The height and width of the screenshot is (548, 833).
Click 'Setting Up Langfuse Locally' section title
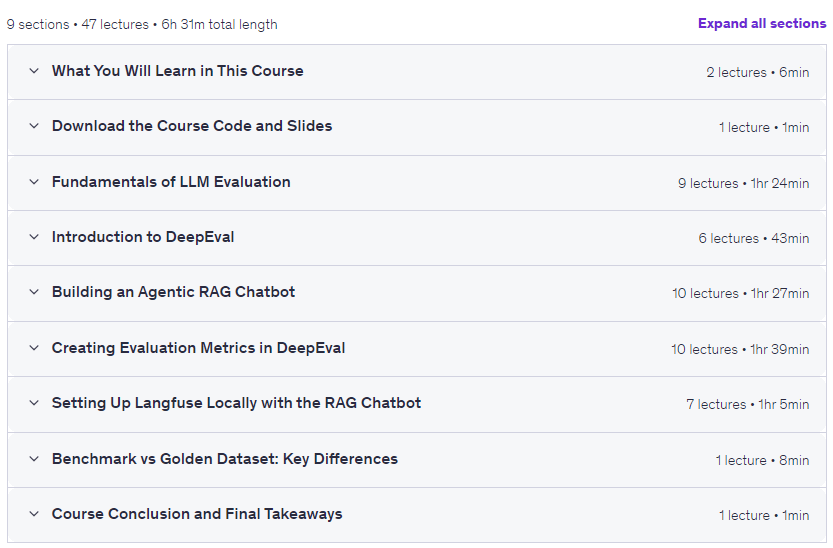pyautogui.click(x=236, y=403)
